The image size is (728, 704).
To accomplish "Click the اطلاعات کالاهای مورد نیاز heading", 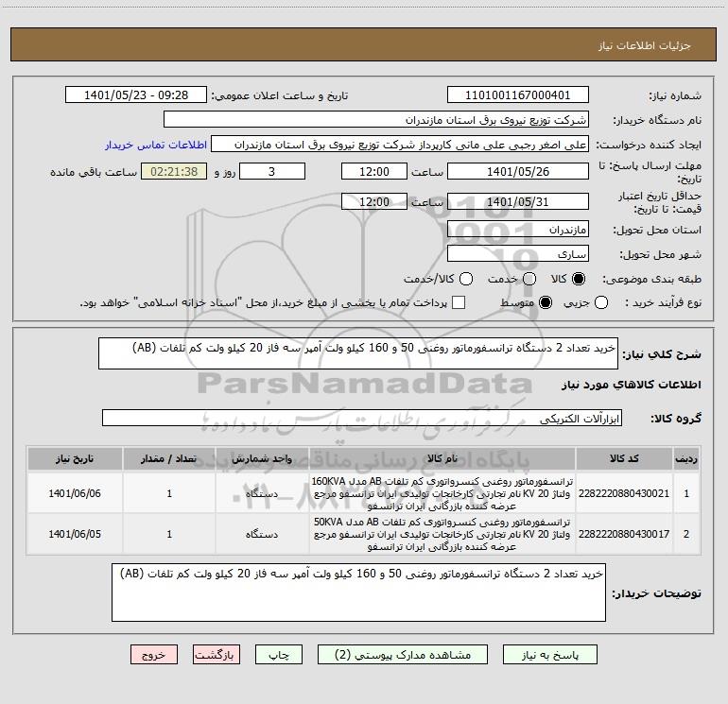I will click(632, 385).
